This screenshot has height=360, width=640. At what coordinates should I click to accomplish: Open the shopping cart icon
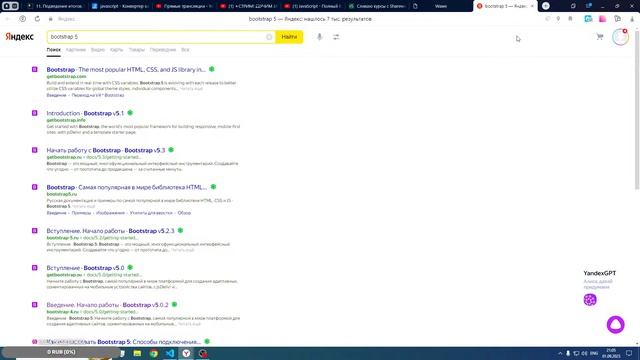[x=600, y=37]
